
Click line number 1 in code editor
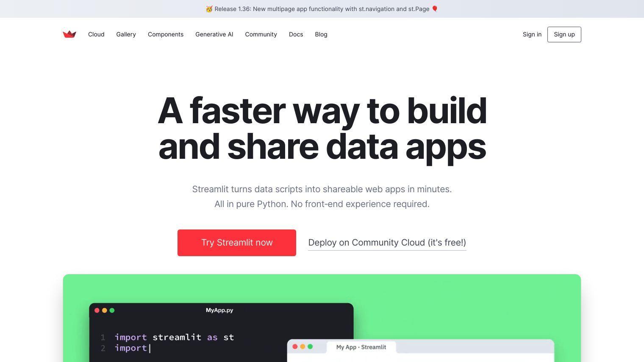103,337
